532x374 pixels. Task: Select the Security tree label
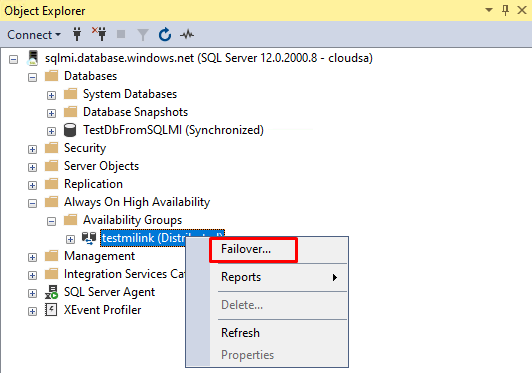[x=85, y=148]
